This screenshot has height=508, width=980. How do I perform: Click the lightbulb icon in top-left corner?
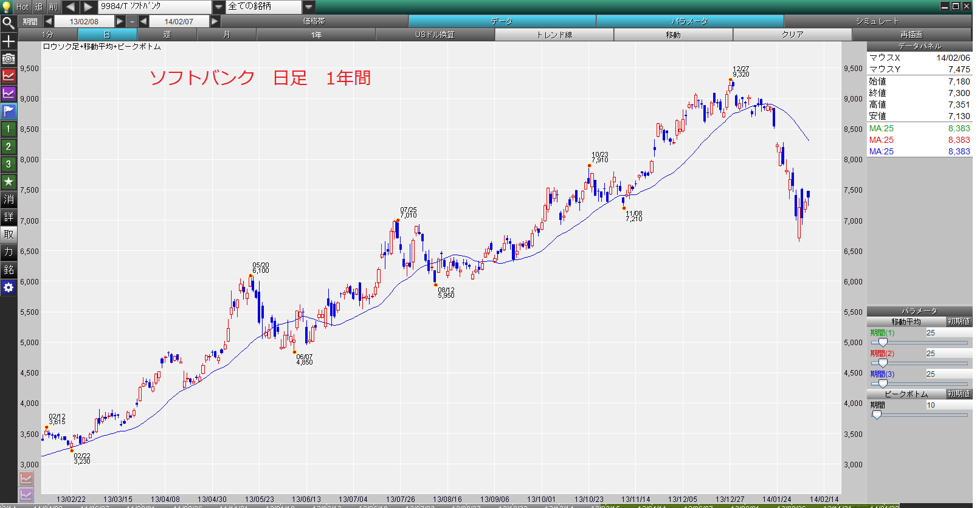coord(7,7)
